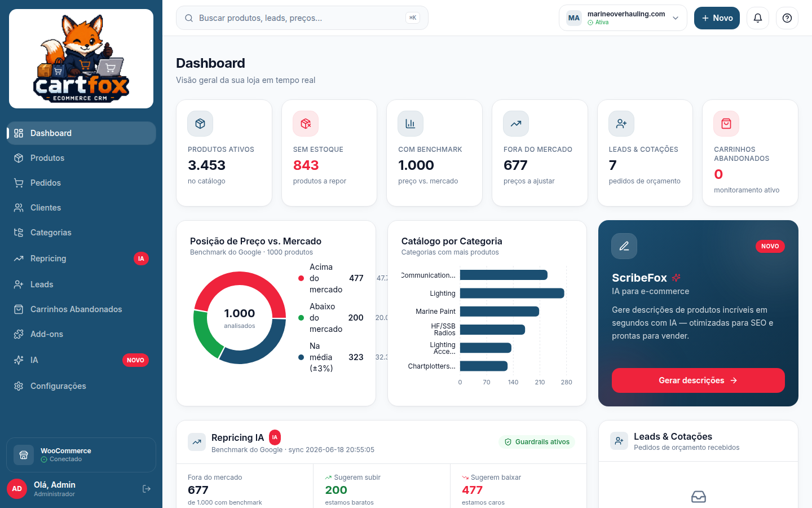Click the Marine Paint category bar
The image size is (812, 508).
[500, 312]
